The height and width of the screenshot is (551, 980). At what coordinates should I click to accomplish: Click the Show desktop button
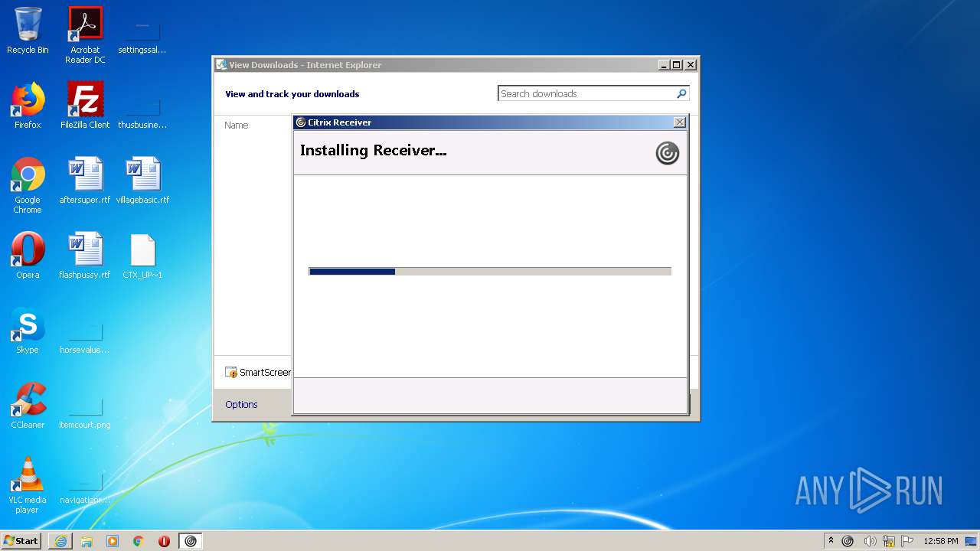[972, 541]
